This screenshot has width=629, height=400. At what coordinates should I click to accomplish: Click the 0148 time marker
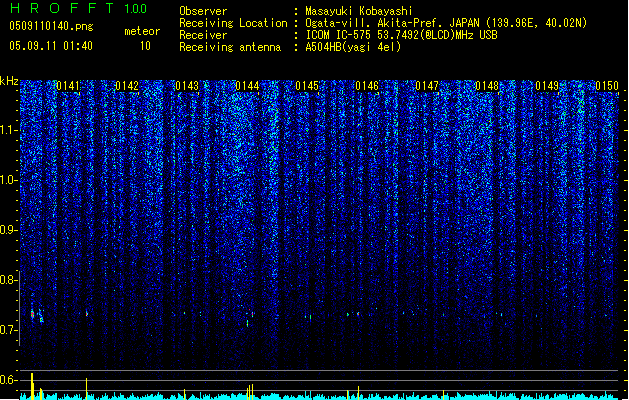coord(487,86)
